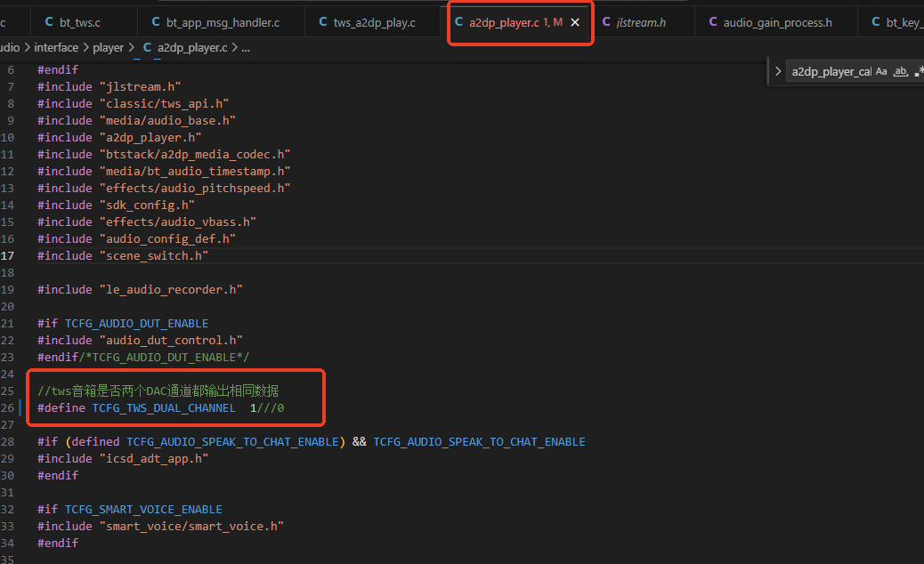Click the a2dp_player.c breadcrumb item
The height and width of the screenshot is (564, 924).
(192, 48)
